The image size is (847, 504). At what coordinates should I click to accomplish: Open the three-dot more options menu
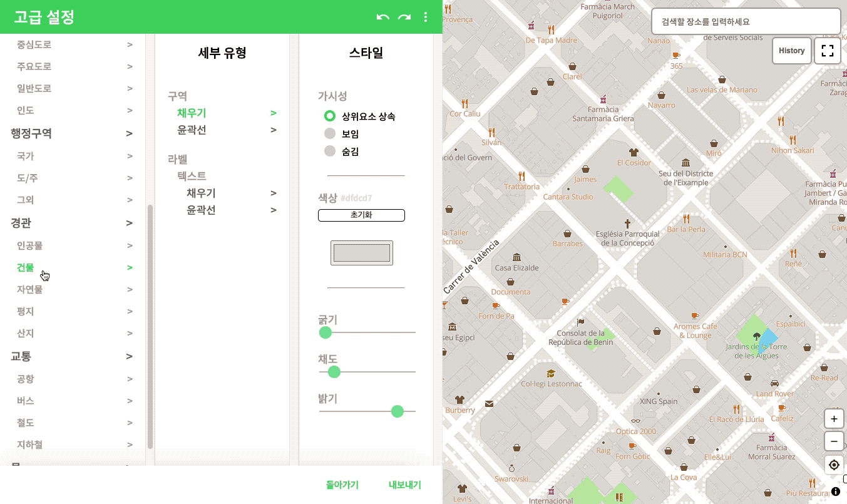[x=426, y=17]
